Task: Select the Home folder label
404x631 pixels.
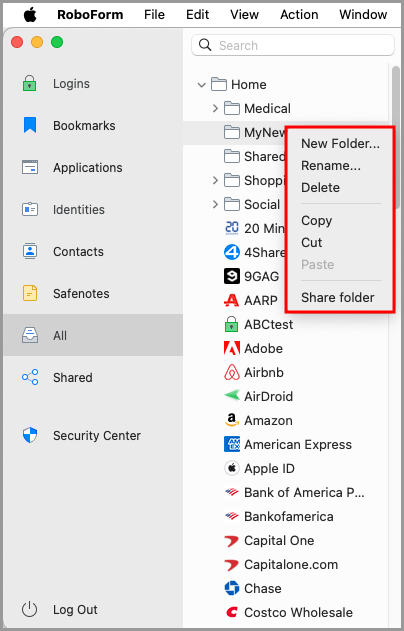Action: (249, 85)
